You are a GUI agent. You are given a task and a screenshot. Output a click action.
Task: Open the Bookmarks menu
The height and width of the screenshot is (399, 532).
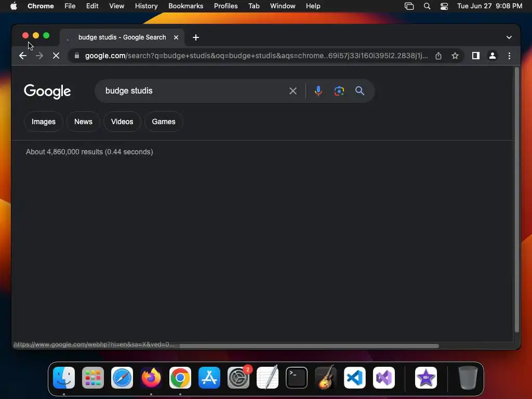[185, 6]
